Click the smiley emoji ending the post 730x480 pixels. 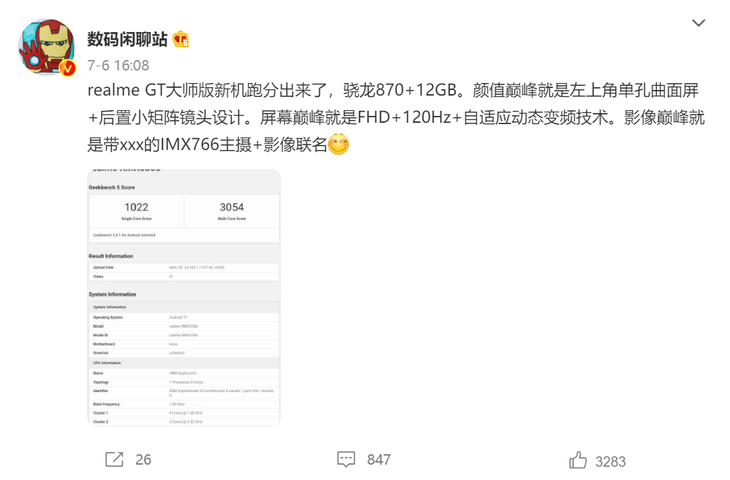point(338,144)
